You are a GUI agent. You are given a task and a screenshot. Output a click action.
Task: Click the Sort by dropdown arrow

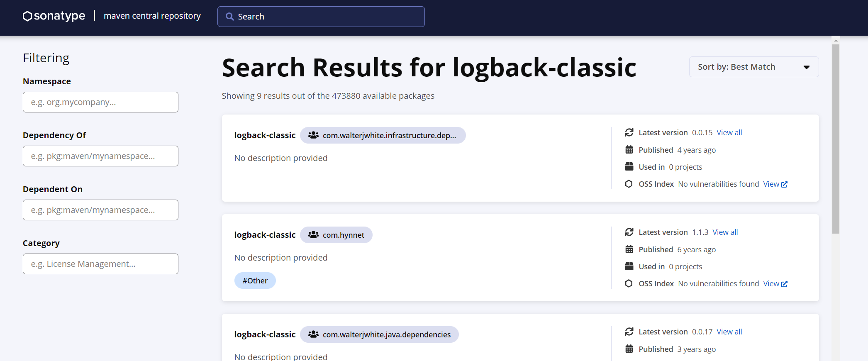click(x=806, y=67)
